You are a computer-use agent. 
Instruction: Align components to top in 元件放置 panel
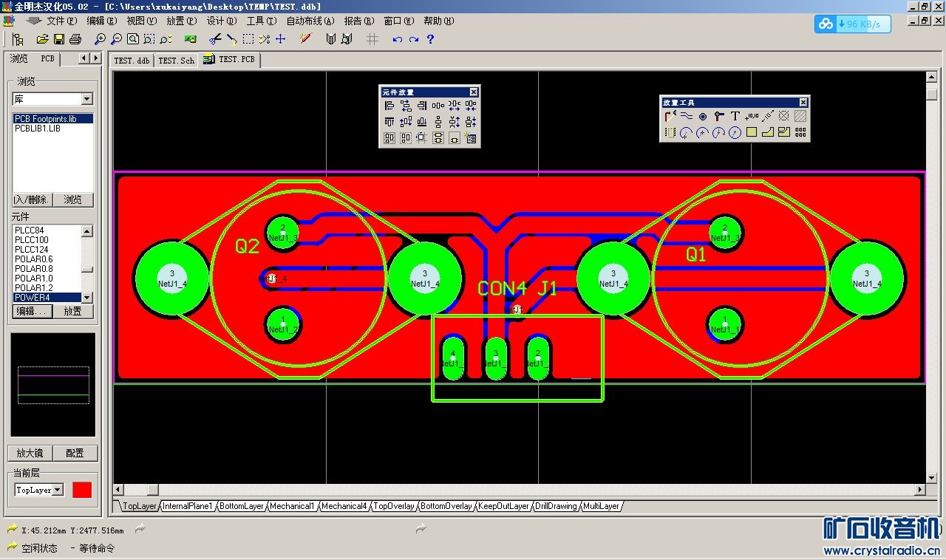point(389,122)
